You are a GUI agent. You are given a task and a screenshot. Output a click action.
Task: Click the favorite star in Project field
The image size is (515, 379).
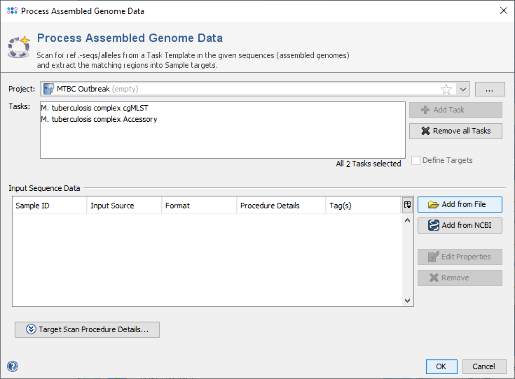point(446,89)
